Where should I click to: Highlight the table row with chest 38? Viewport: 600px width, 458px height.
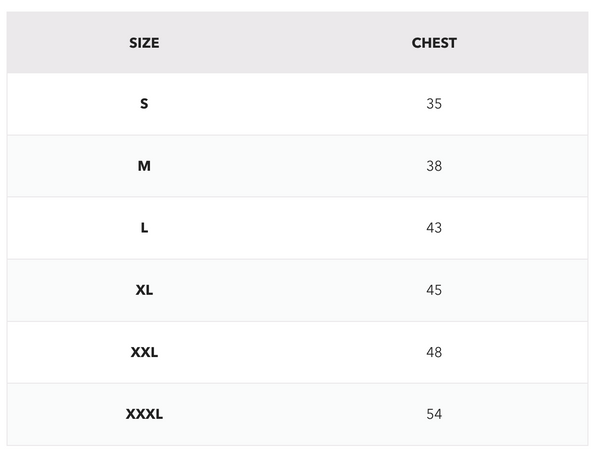click(290, 166)
